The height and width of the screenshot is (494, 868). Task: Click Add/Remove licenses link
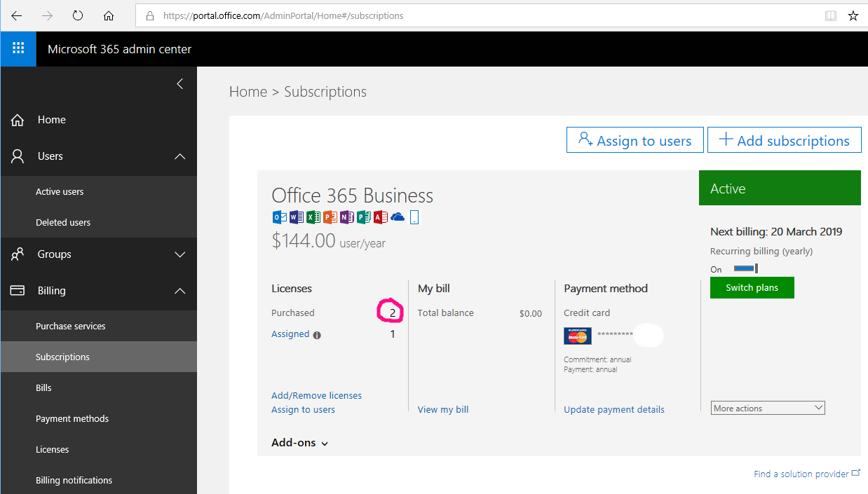(317, 395)
